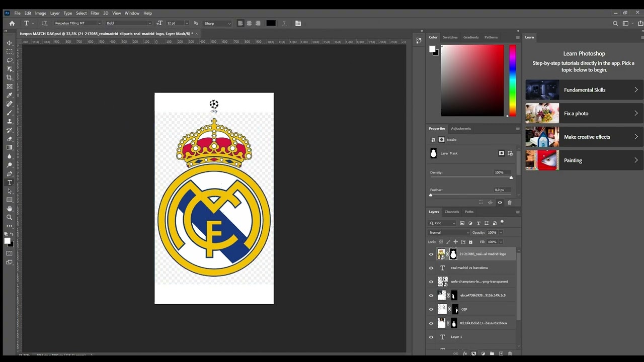The height and width of the screenshot is (362, 644).
Task: Add a layer style with fx button
Action: pos(464,353)
